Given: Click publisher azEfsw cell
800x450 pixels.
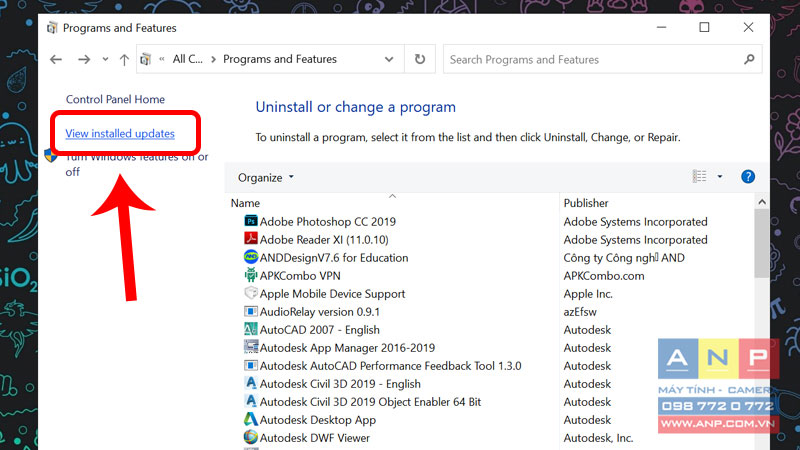Looking at the screenshot, I should point(580,312).
